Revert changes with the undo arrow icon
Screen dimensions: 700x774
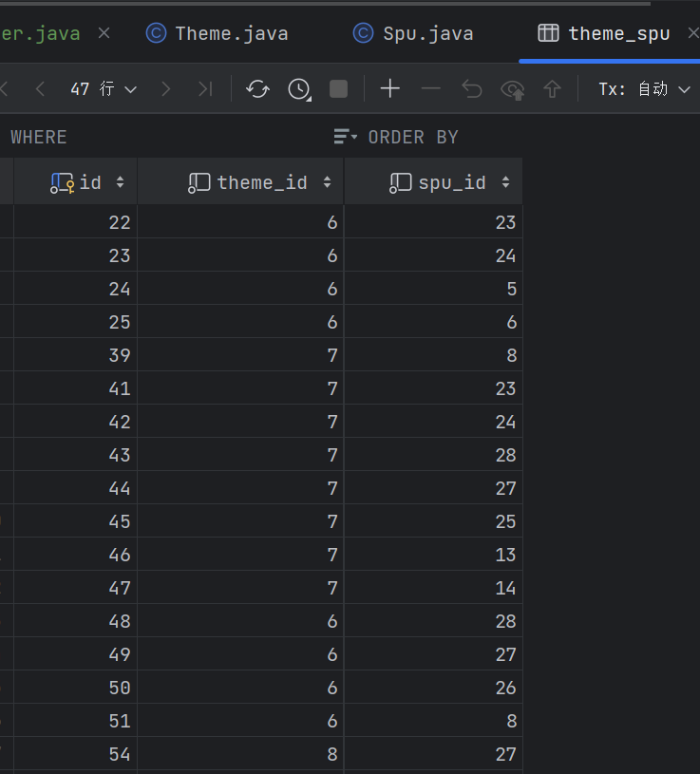tap(472, 89)
